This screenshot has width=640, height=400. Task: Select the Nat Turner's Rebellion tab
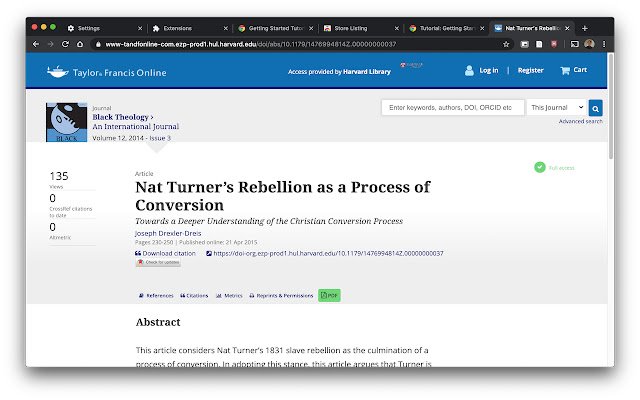pos(532,28)
